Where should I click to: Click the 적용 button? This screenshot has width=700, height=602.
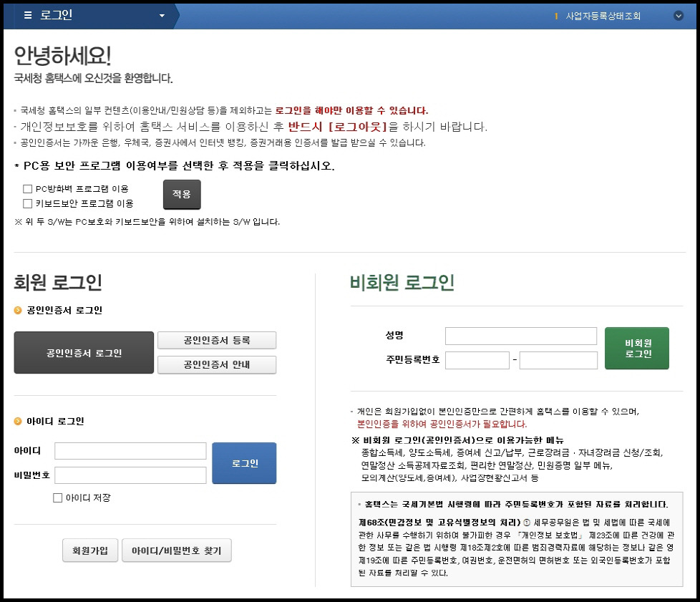pos(182,194)
